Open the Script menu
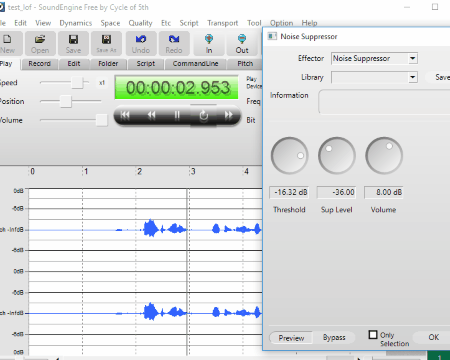This screenshot has height=360, width=450. point(189,23)
